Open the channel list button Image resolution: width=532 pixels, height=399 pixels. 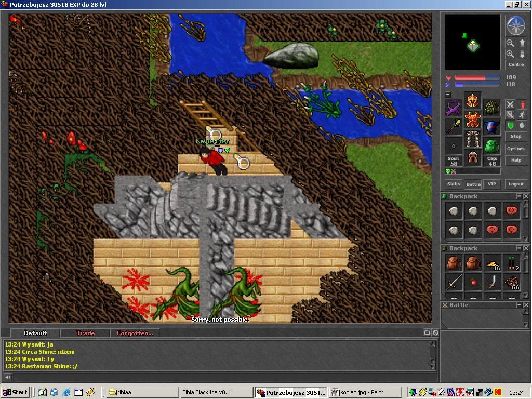(x=427, y=333)
